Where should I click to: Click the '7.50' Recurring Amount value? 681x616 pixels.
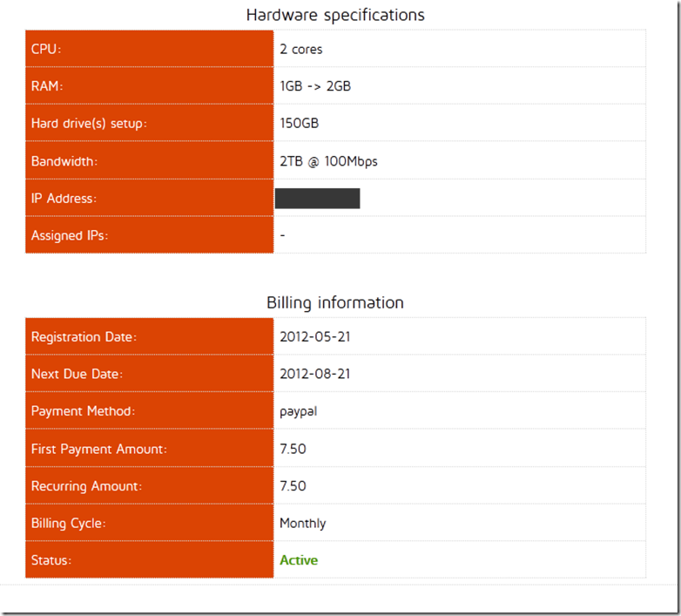click(293, 486)
